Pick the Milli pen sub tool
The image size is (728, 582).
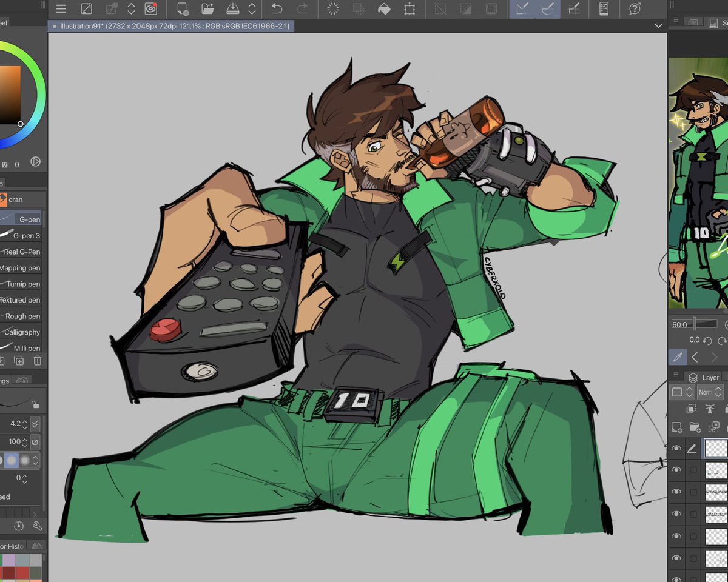[21, 348]
